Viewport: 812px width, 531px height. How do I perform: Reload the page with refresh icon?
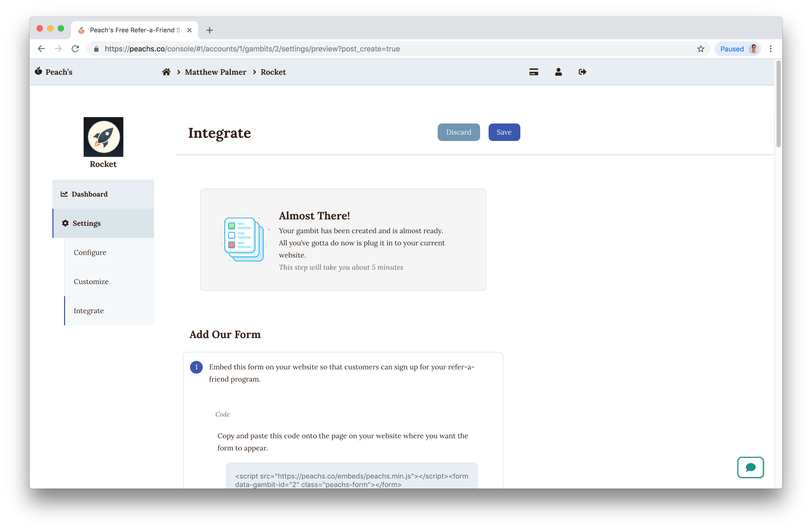point(75,49)
